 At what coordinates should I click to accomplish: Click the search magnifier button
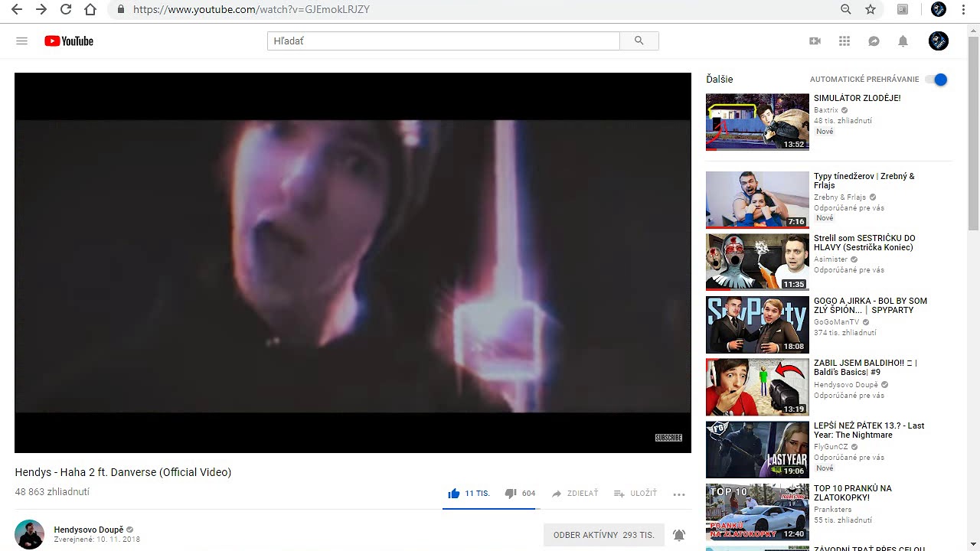(639, 41)
